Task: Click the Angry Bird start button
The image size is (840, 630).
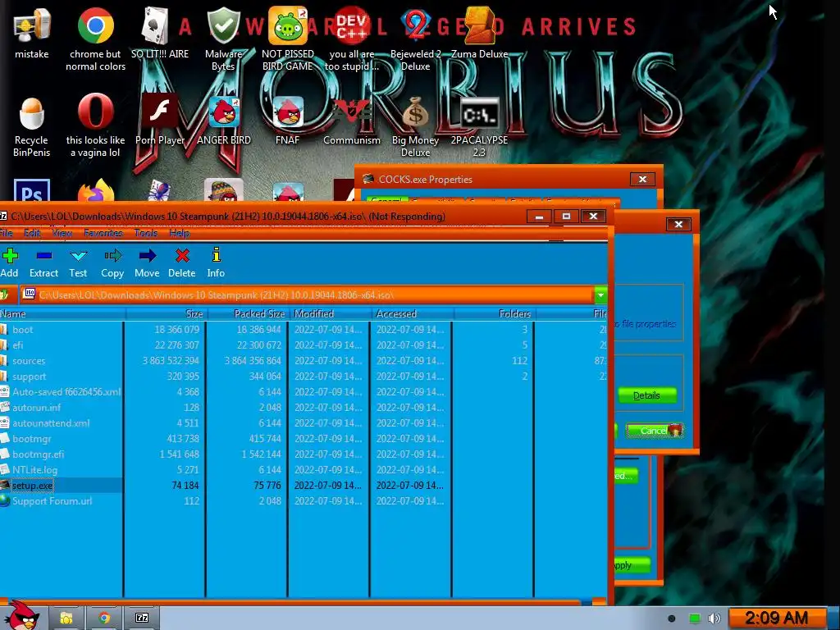Action: (21, 615)
